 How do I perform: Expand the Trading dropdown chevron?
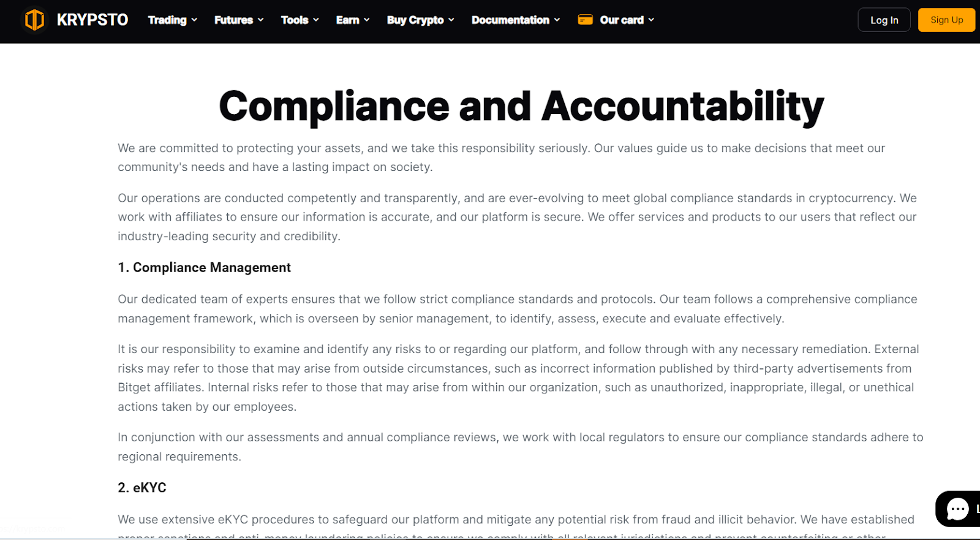coord(195,20)
